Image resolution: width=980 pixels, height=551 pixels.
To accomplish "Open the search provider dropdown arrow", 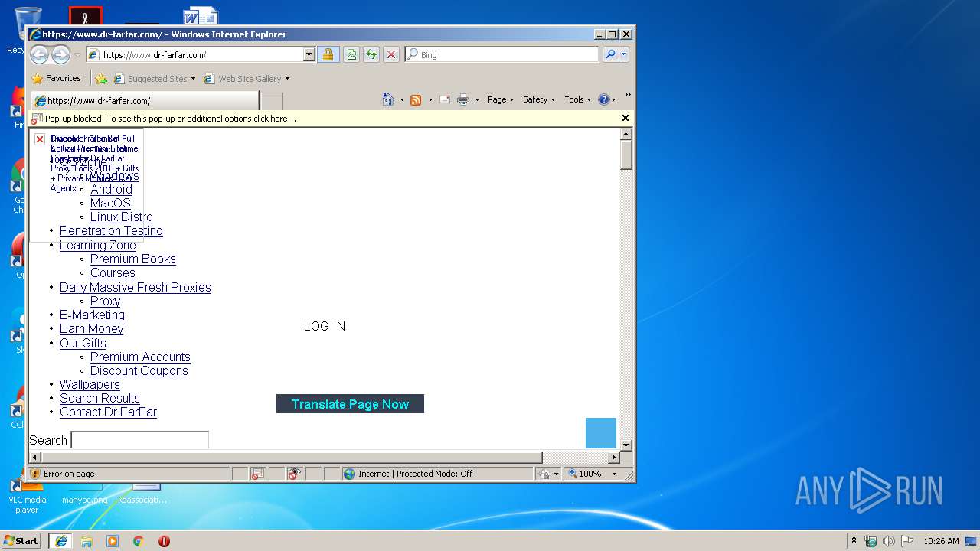I will tap(624, 54).
